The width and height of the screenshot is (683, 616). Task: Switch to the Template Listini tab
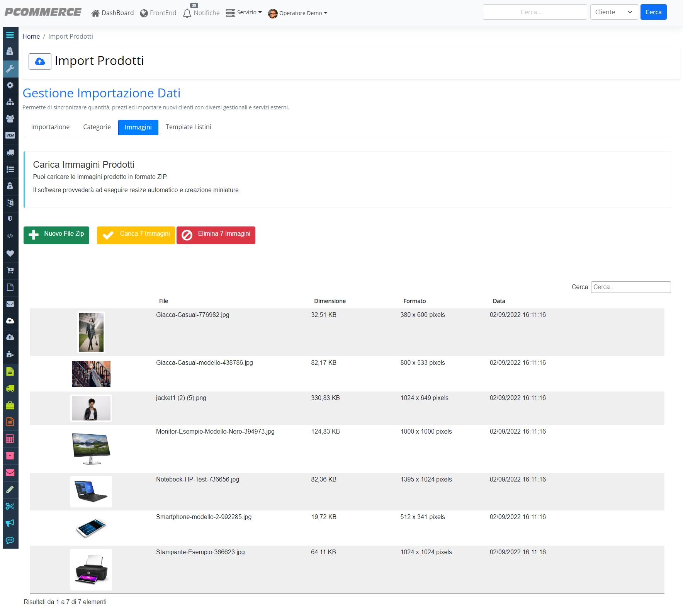[x=189, y=127]
